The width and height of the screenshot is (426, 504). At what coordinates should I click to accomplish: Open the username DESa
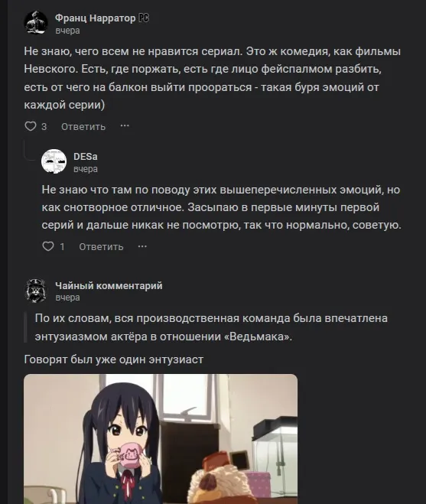tap(86, 157)
